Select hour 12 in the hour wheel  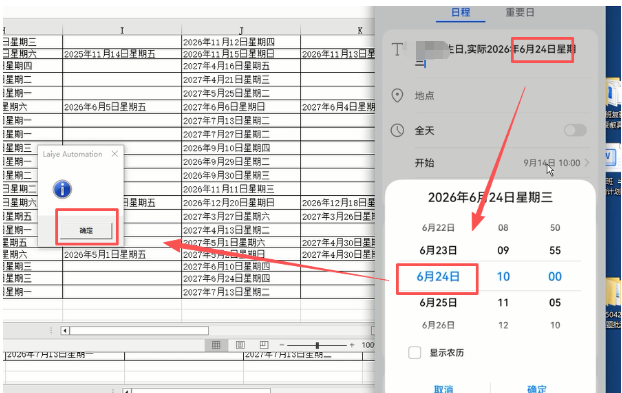point(503,325)
